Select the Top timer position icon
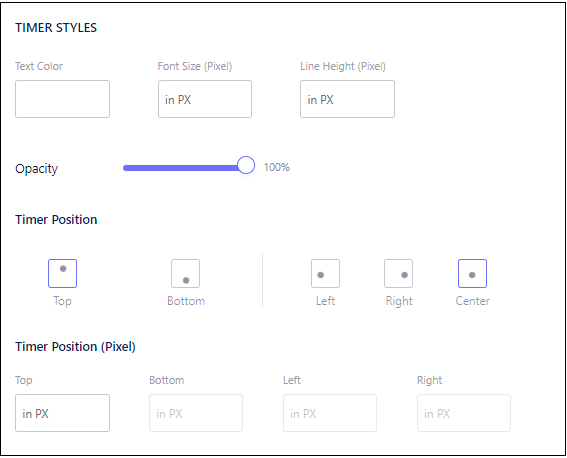Screen dimensions: 567x458 tap(62, 273)
